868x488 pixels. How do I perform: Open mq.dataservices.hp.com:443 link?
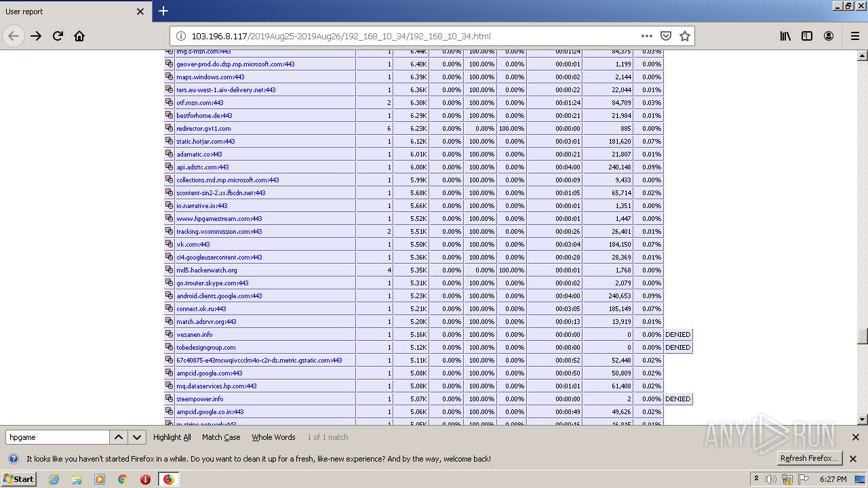tap(216, 386)
